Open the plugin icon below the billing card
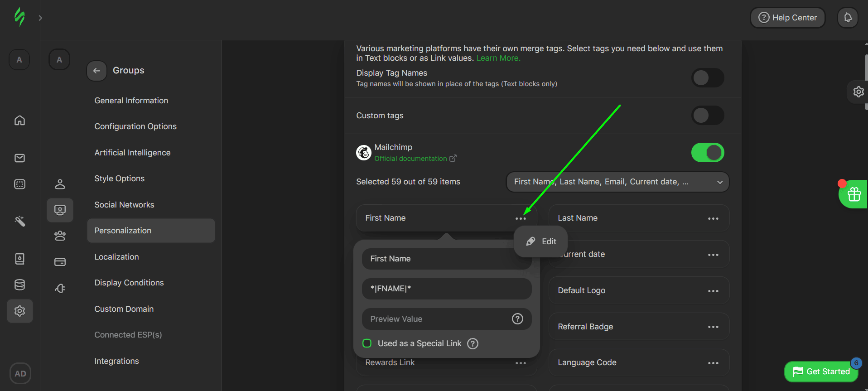 click(x=60, y=288)
